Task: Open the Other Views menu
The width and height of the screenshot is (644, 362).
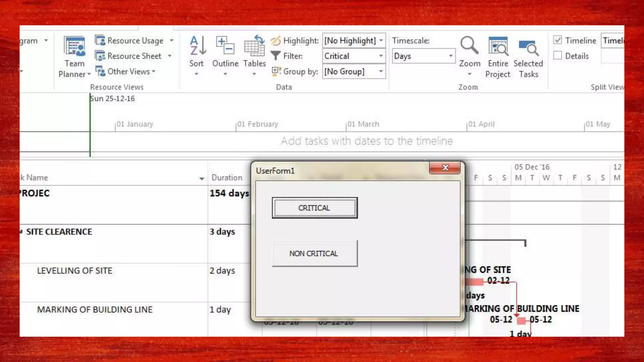Action: pos(128,71)
